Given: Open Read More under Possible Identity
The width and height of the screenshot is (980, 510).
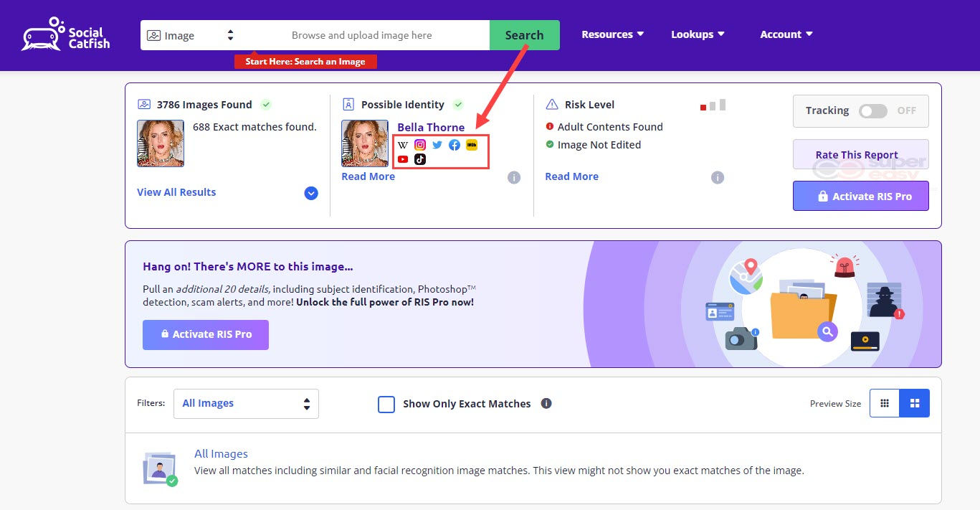Looking at the screenshot, I should point(368,176).
